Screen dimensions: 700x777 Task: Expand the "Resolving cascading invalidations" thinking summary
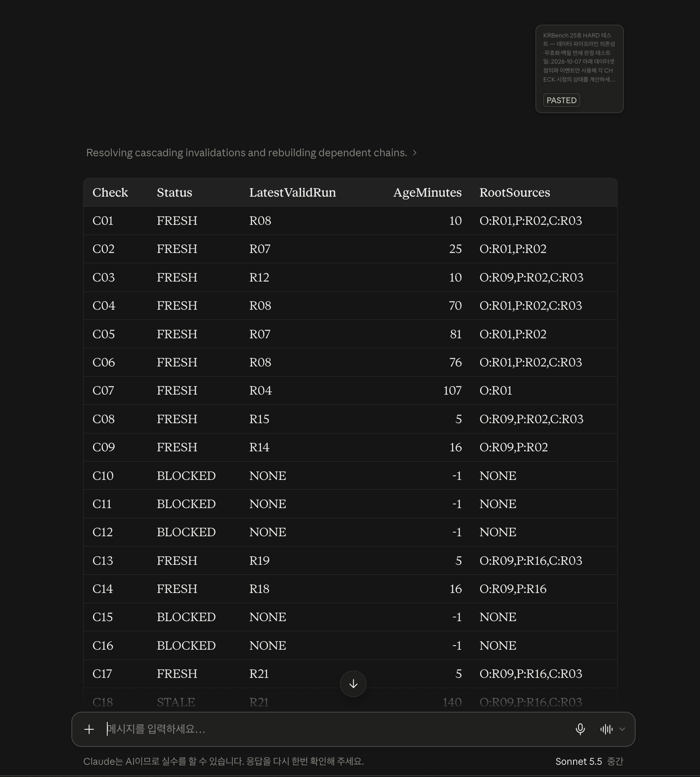click(x=251, y=153)
